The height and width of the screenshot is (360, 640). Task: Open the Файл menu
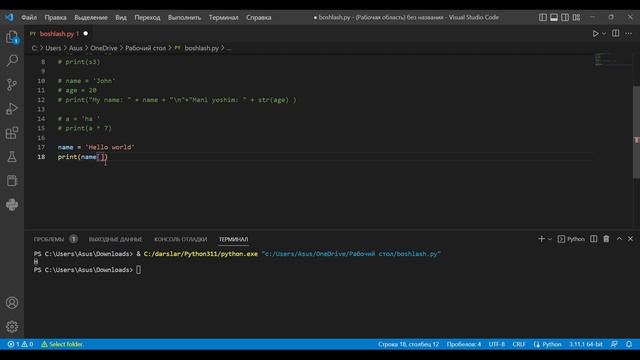(x=29, y=18)
